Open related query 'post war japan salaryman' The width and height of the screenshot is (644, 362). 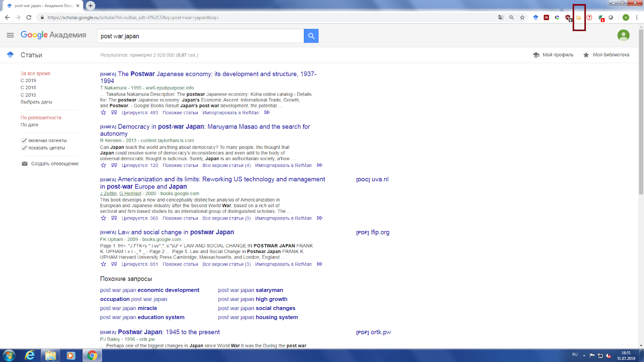[x=250, y=290]
